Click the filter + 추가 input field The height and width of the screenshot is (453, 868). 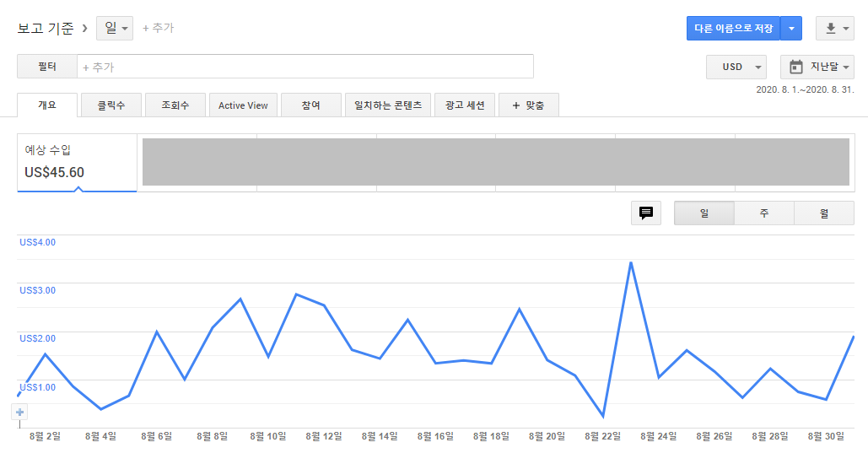(x=305, y=67)
